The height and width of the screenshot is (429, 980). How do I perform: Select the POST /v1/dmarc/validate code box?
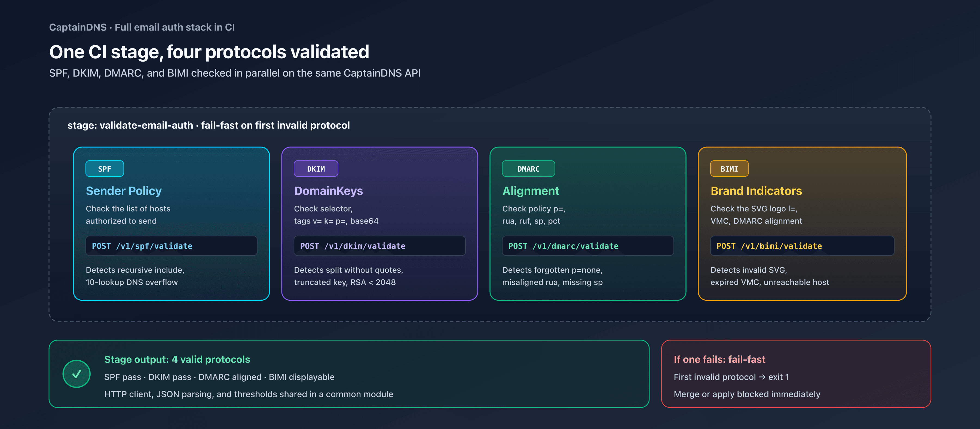588,246
